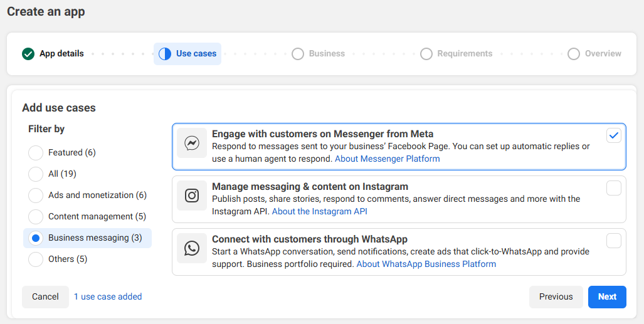Screen dimensions: 644x324
Task: Click the WhatsApp logo icon
Action: point(192,249)
